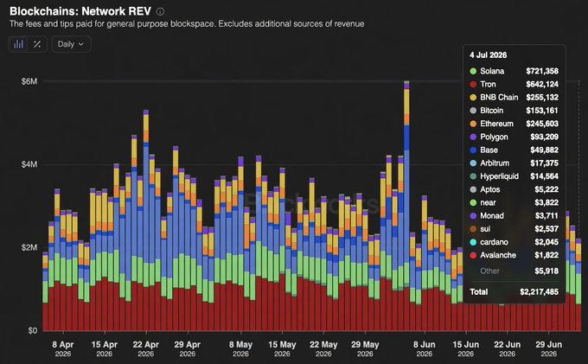Viewport: 588px width, 364px height.
Task: Click the near green legend dot
Action: pyautogui.click(x=473, y=202)
